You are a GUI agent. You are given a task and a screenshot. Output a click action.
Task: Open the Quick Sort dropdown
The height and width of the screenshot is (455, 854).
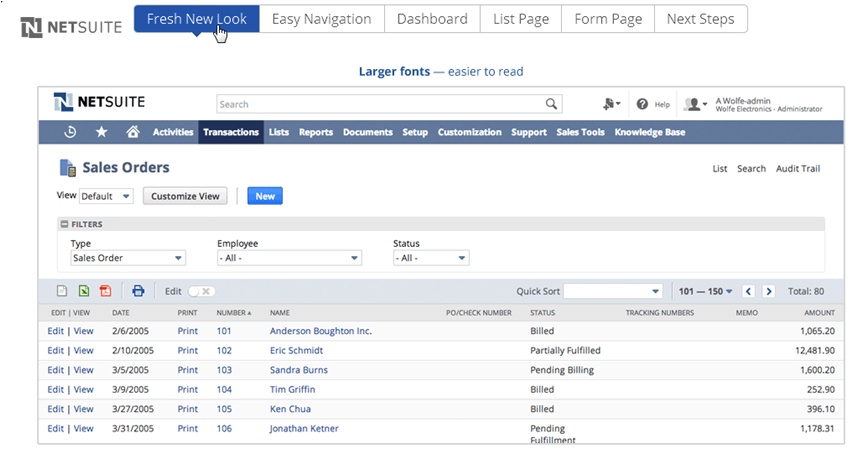pyautogui.click(x=613, y=291)
